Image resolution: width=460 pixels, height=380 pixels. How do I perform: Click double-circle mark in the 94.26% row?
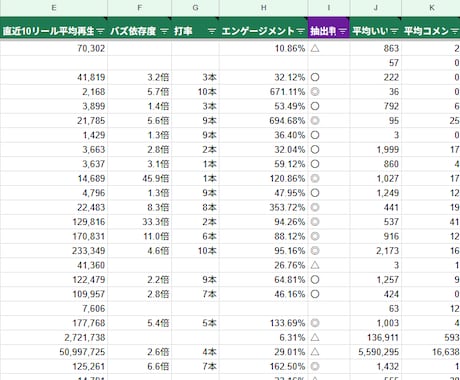(315, 222)
